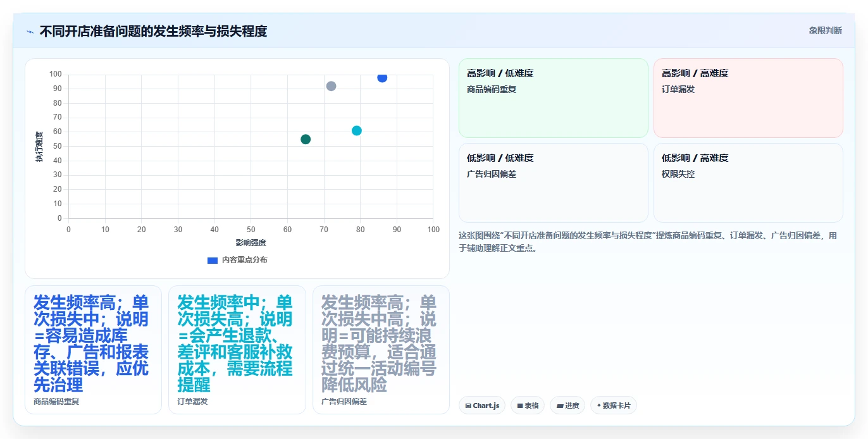Screen dimensions: 868x439
Task: Click the 进度 tag icon
Action: (x=560, y=405)
